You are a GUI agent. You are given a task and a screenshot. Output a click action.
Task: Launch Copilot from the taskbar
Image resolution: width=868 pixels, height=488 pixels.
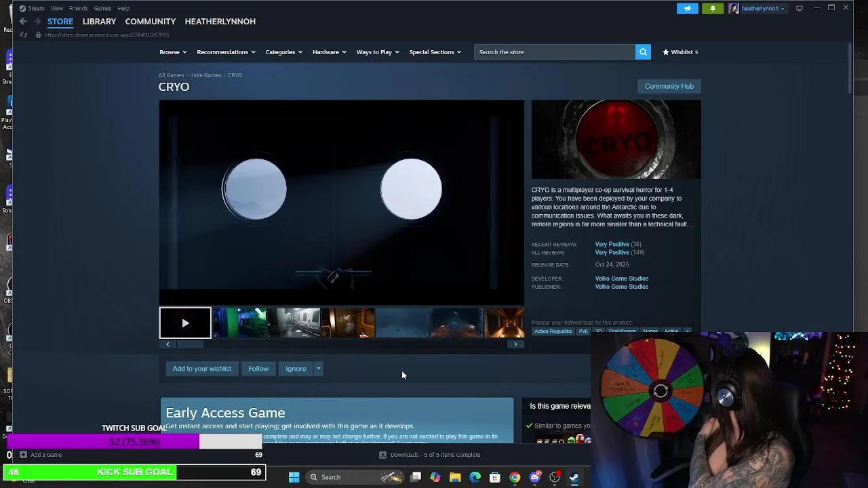pos(435,477)
